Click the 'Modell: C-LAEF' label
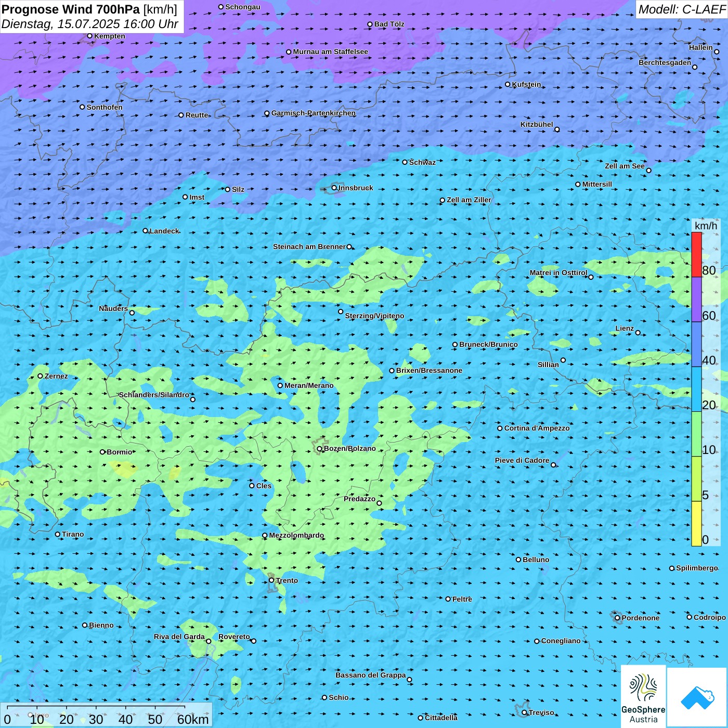This screenshot has width=728, height=728. [682, 9]
